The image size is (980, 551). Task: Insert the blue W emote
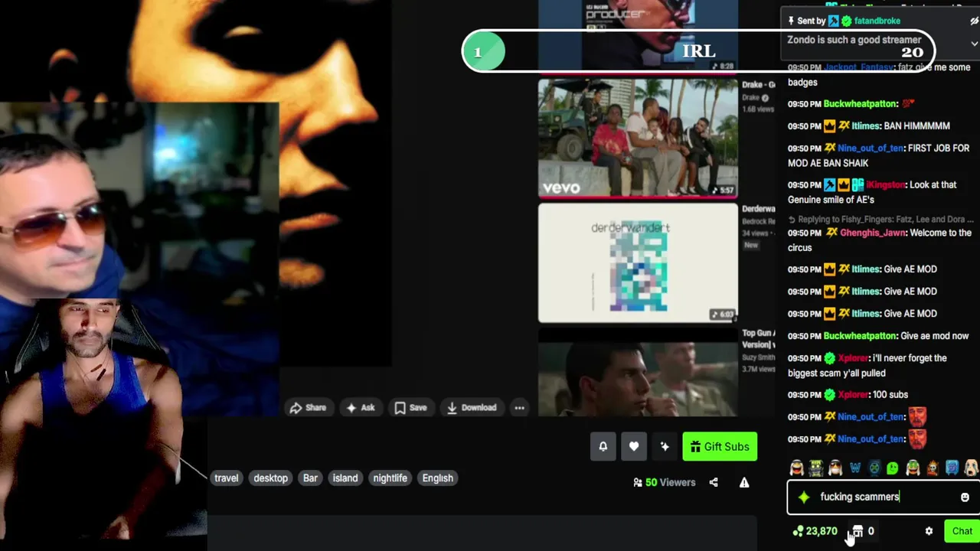point(854,468)
